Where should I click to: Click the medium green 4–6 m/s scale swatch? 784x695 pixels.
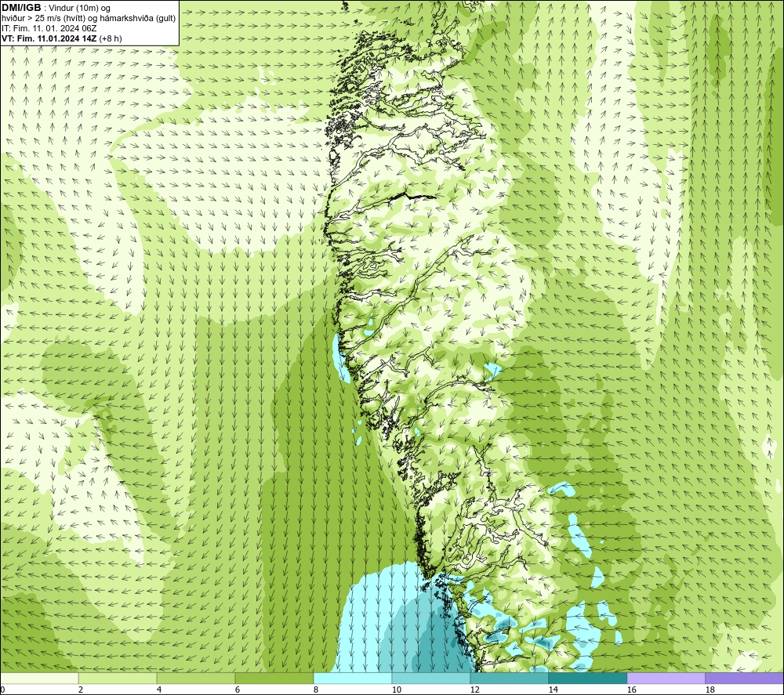196,678
